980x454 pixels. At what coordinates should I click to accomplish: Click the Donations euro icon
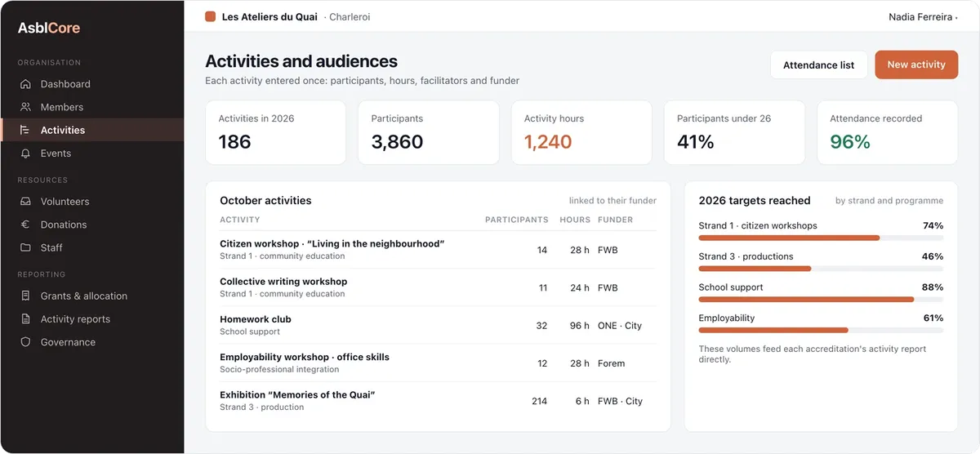tap(25, 225)
